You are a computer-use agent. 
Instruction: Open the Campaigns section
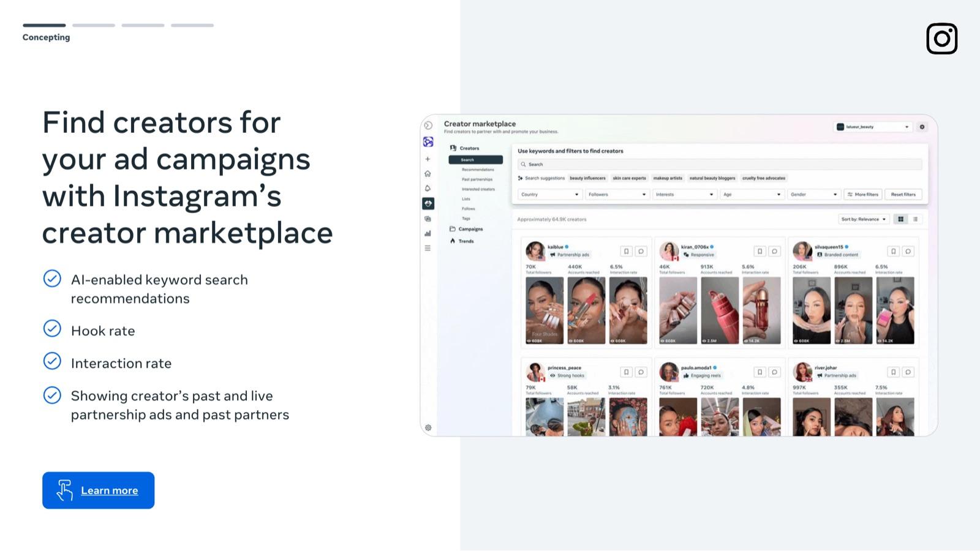(466, 229)
